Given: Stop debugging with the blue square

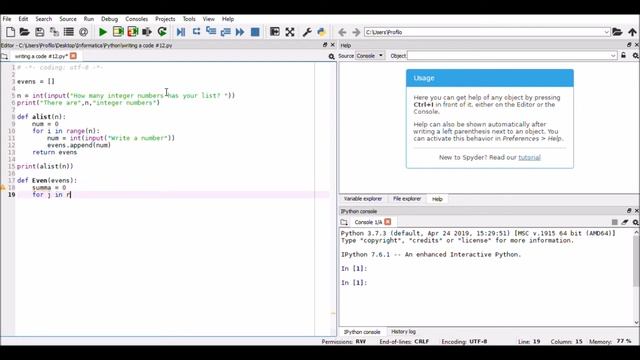Looking at the screenshot, I should point(255,32).
